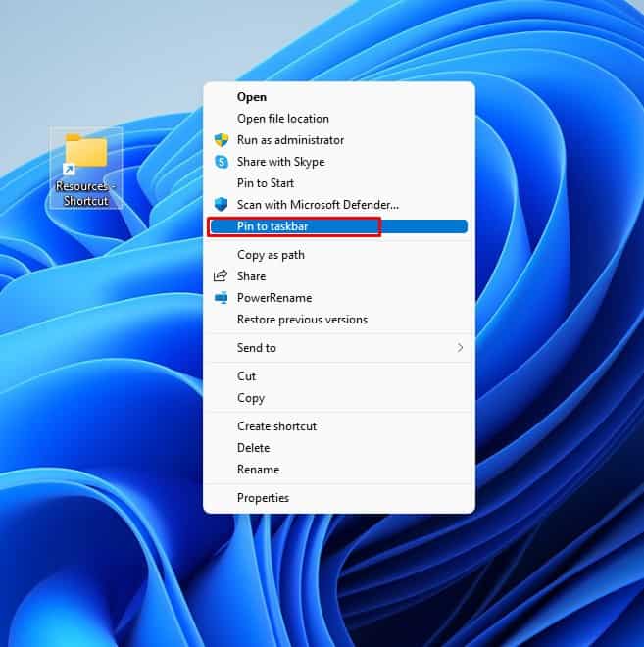
Task: Choose Create shortcut
Action: click(x=339, y=426)
